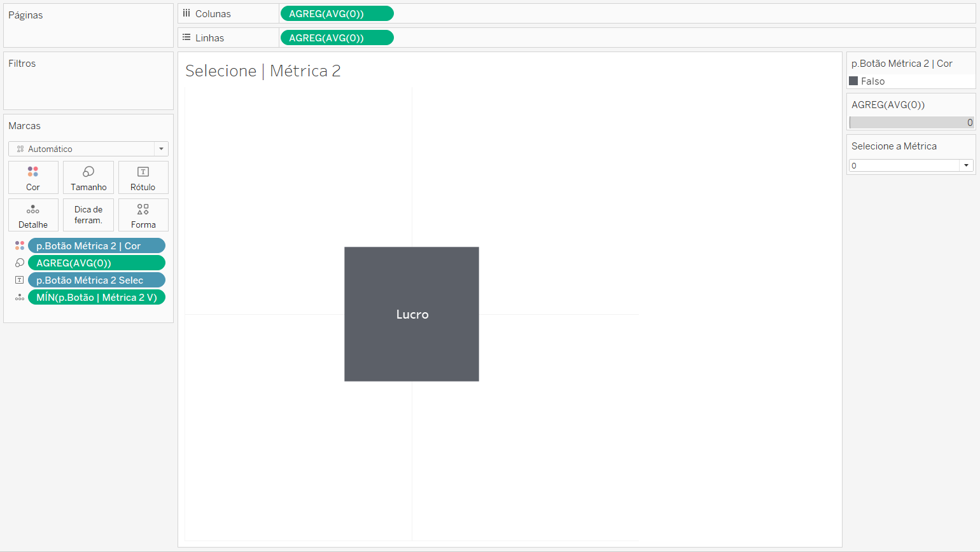Select the AGREG(AVG(0)) pill on Linhas
Image resolution: width=980 pixels, height=552 pixels.
click(337, 38)
